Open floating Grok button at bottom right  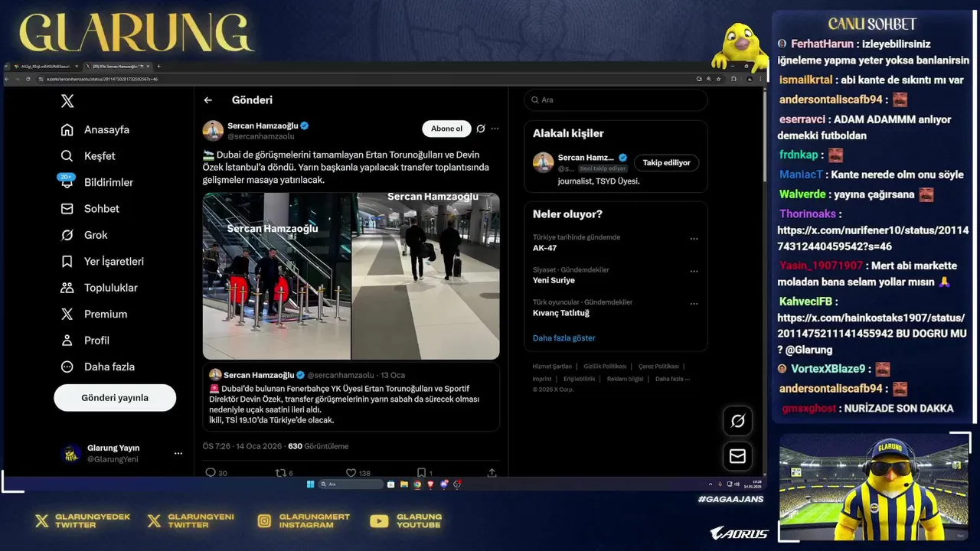click(738, 421)
